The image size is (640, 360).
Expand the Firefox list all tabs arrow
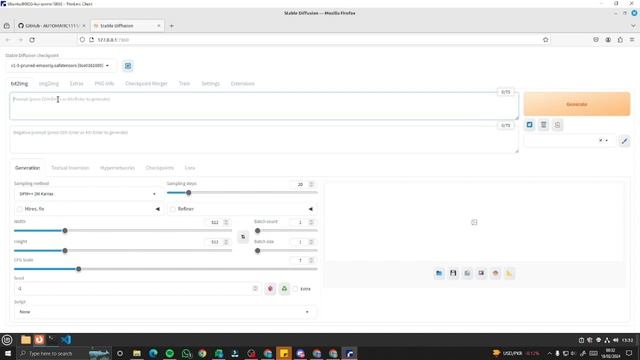coord(633,26)
